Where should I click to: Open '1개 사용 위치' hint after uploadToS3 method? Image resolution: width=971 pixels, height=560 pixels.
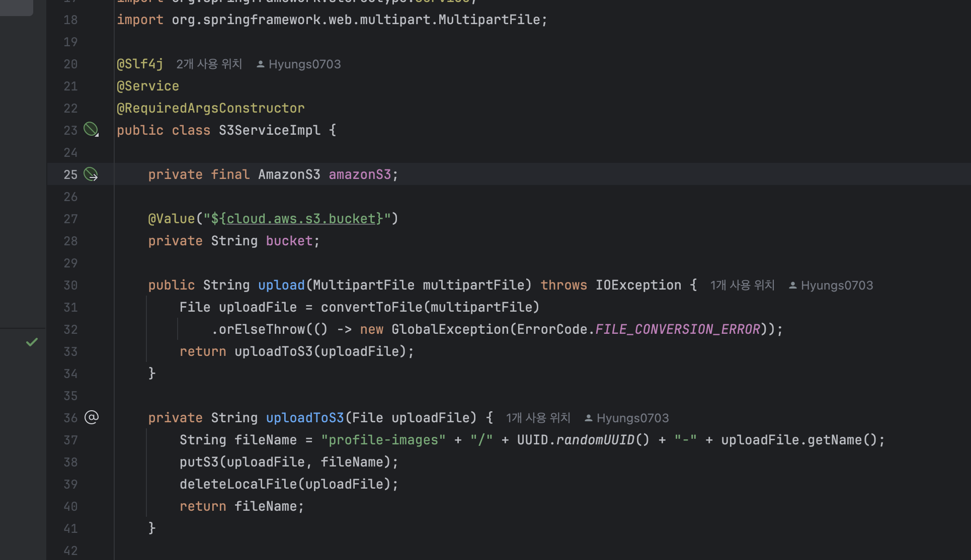(x=538, y=418)
